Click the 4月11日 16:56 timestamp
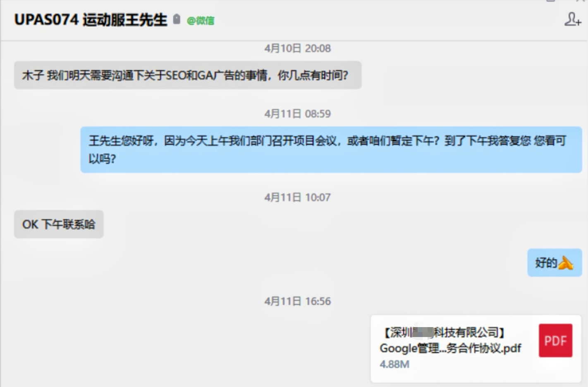588x387 pixels. (298, 301)
